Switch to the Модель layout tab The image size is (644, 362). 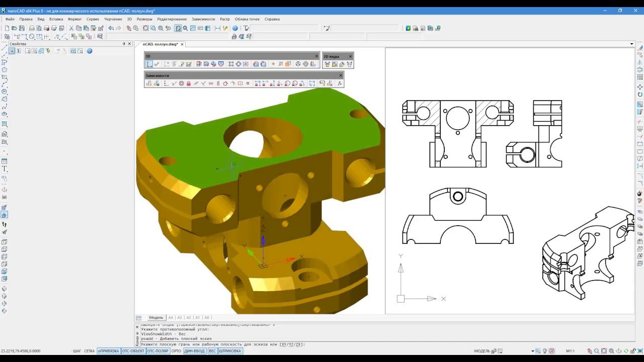pos(156,318)
